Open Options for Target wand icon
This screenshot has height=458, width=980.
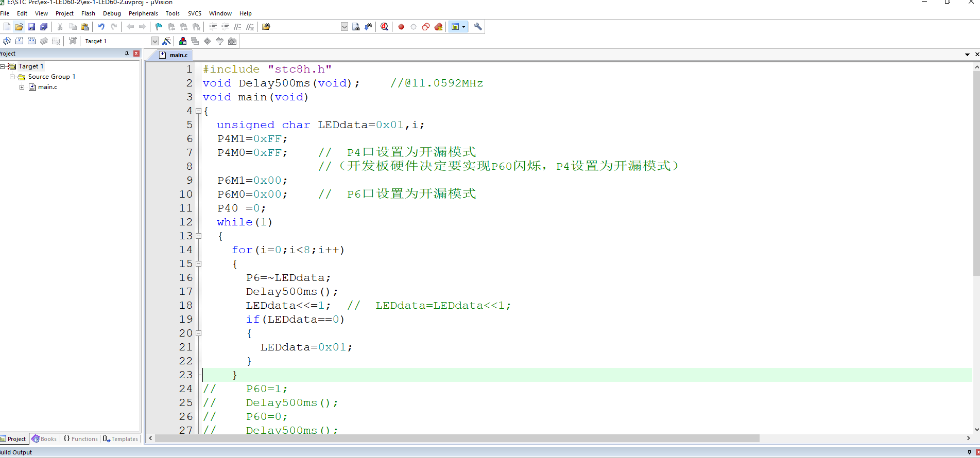166,41
